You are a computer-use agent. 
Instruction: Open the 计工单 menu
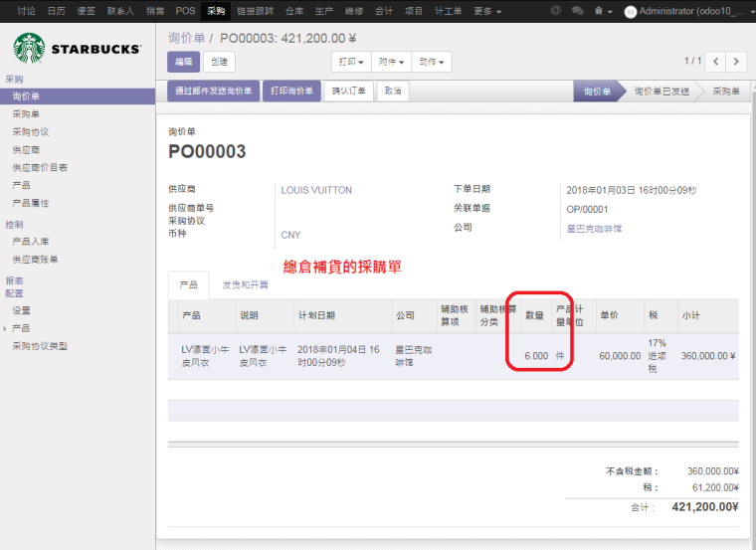pyautogui.click(x=449, y=11)
